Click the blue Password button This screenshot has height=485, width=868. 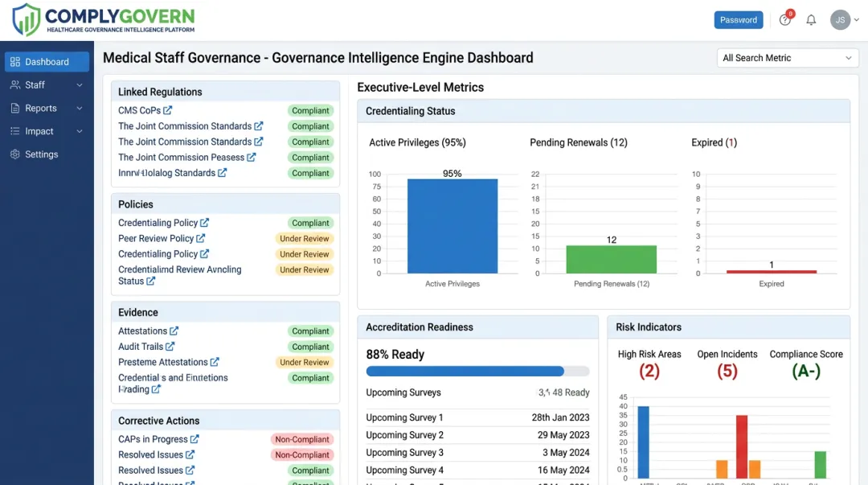click(739, 20)
